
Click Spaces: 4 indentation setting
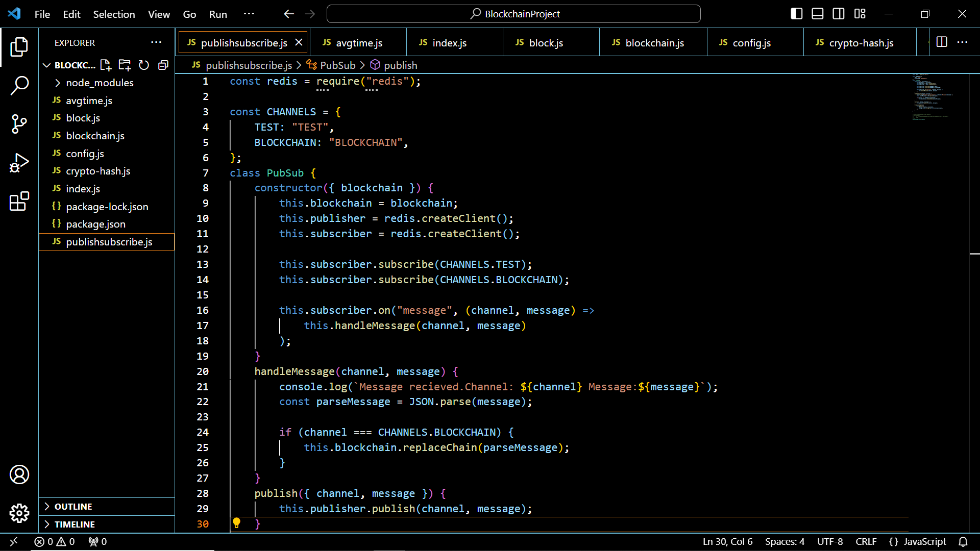coord(785,542)
